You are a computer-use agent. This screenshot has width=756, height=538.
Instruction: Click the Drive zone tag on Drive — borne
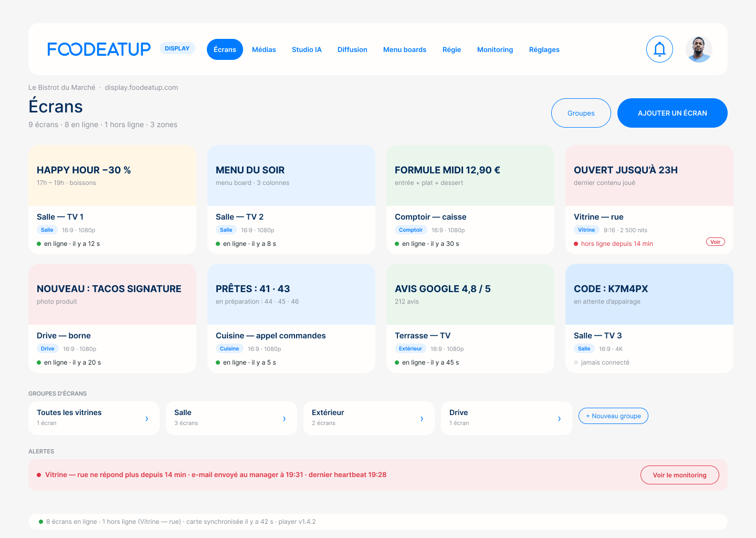[48, 349]
